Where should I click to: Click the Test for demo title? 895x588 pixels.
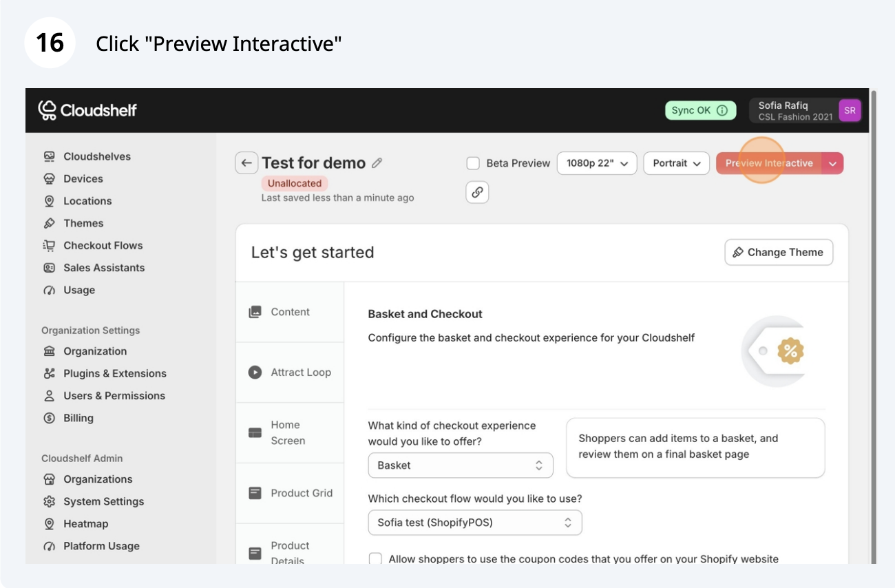click(x=314, y=163)
